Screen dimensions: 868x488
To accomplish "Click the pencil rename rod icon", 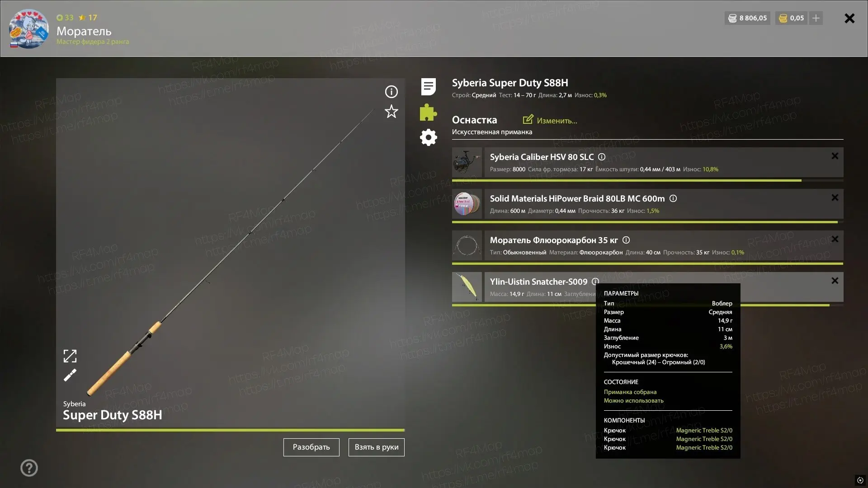I will coord(70,375).
